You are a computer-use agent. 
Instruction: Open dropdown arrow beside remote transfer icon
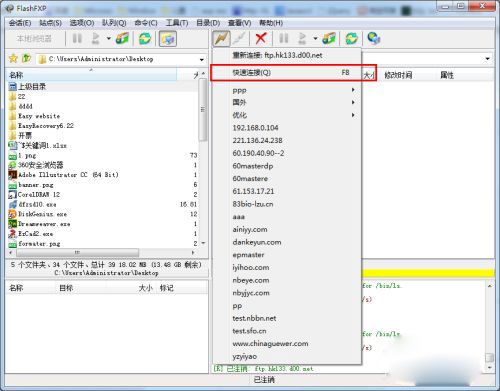[315, 39]
